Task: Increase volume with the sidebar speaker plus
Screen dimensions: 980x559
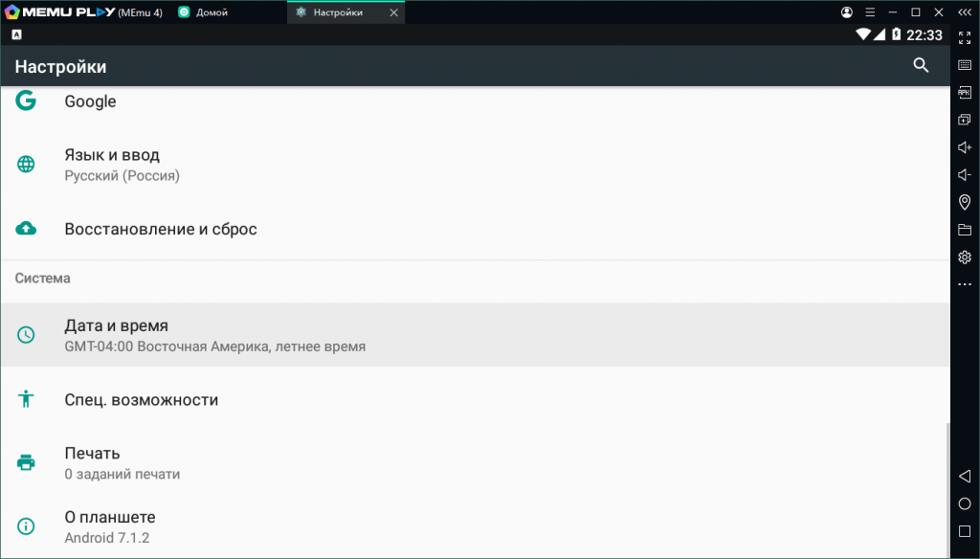Action: pos(965,147)
